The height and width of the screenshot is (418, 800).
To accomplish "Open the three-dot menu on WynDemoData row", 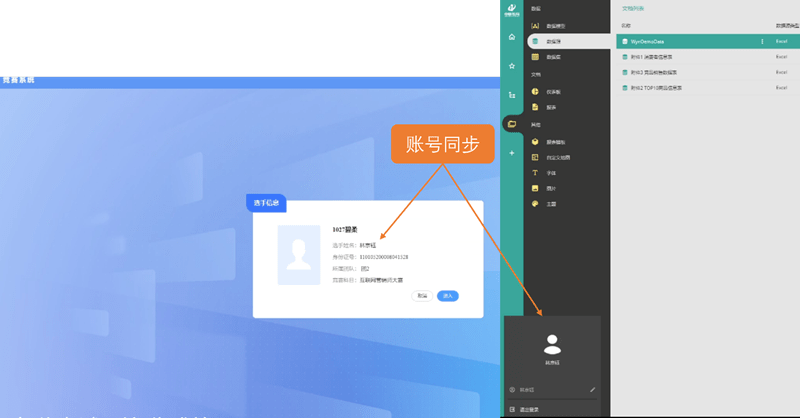I will pos(762,41).
